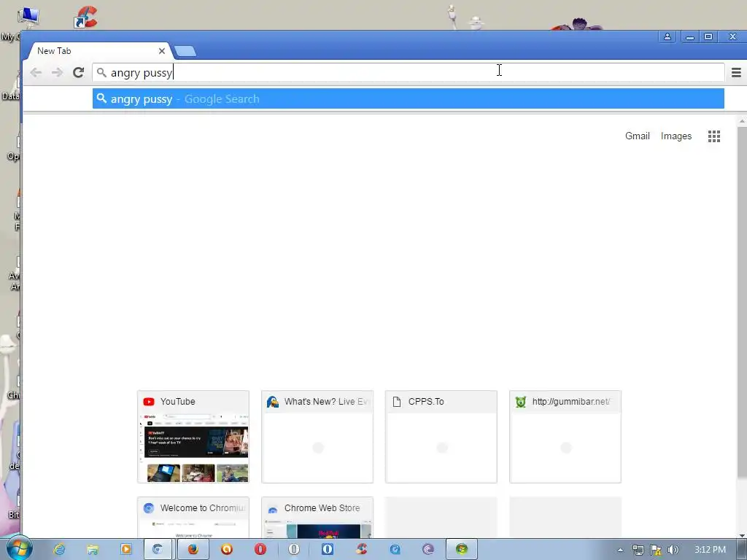Select the CCleaner desktop shortcut
Viewport: 747px width, 560px height.
click(x=86, y=17)
